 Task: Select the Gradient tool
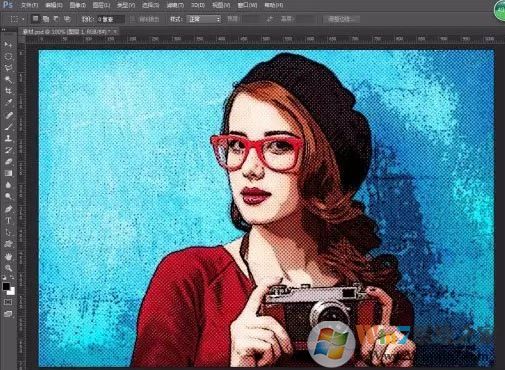tap(8, 173)
